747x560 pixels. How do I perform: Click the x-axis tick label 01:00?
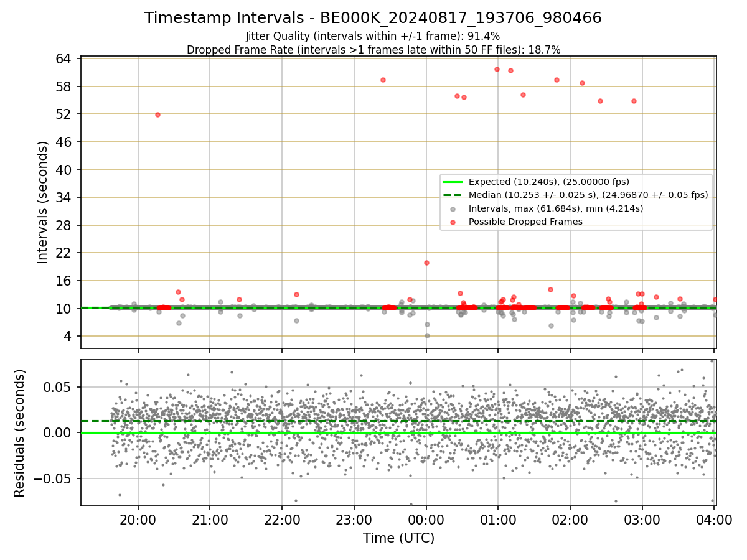click(498, 520)
